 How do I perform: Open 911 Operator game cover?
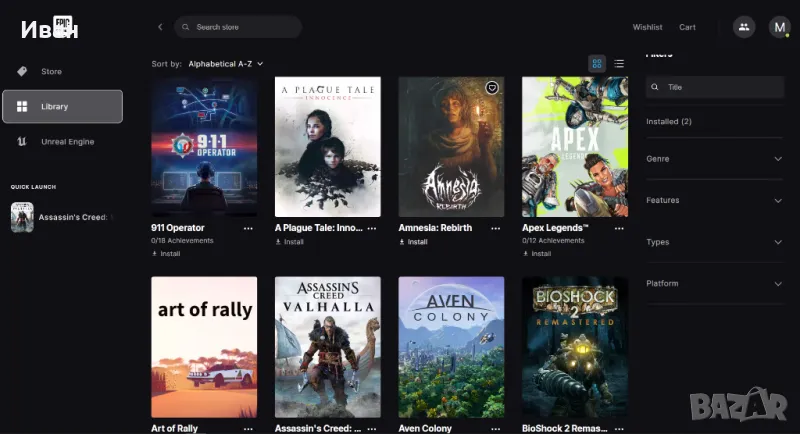(204, 147)
